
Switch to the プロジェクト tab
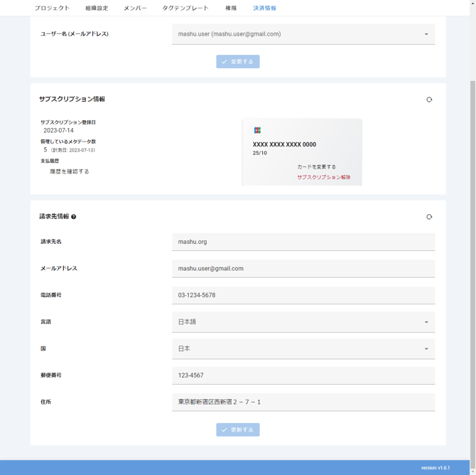pos(52,8)
